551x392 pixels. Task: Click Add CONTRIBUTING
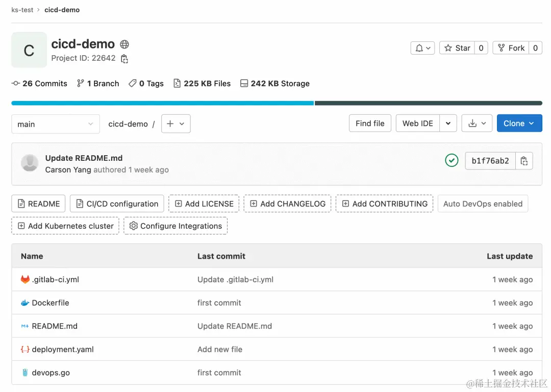click(385, 204)
